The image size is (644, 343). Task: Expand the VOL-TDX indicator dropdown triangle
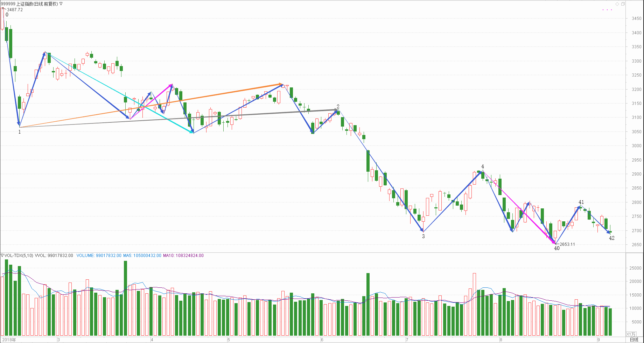2,256
